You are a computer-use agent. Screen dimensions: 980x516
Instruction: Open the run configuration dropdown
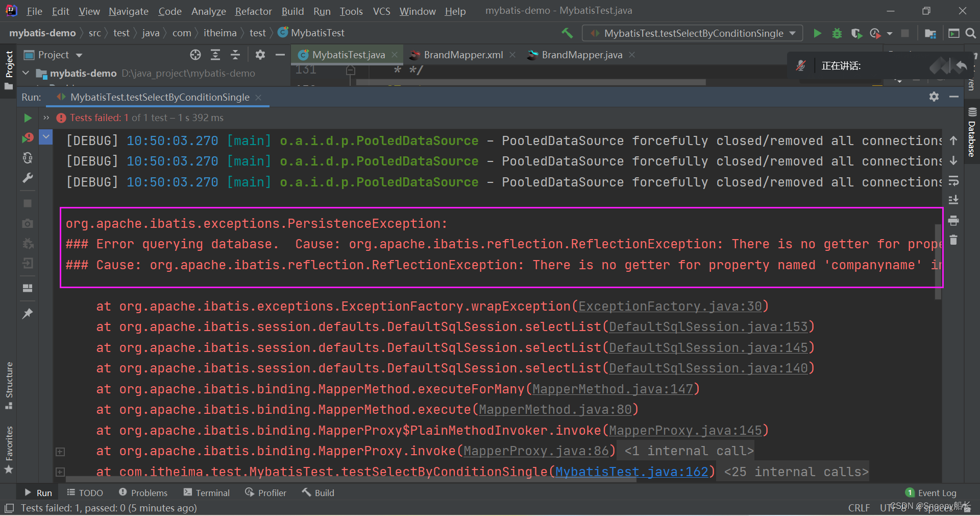click(692, 33)
